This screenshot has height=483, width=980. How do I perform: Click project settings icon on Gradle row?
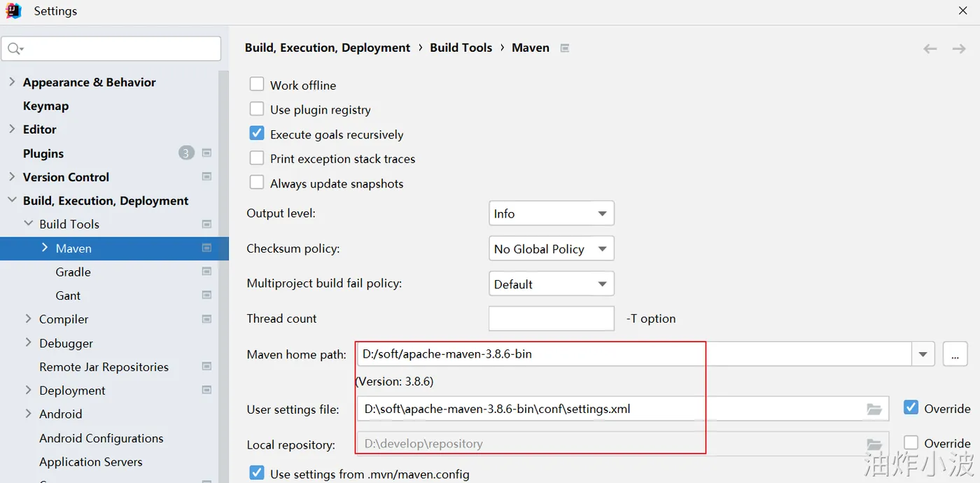click(x=206, y=272)
